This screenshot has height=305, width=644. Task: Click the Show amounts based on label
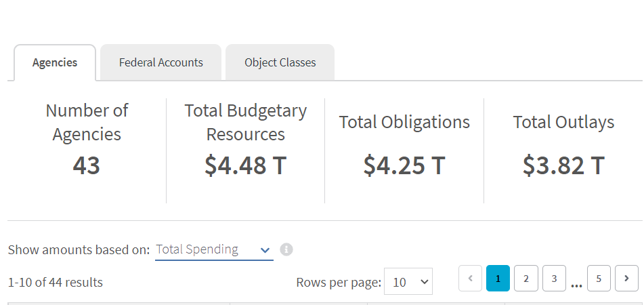click(79, 250)
